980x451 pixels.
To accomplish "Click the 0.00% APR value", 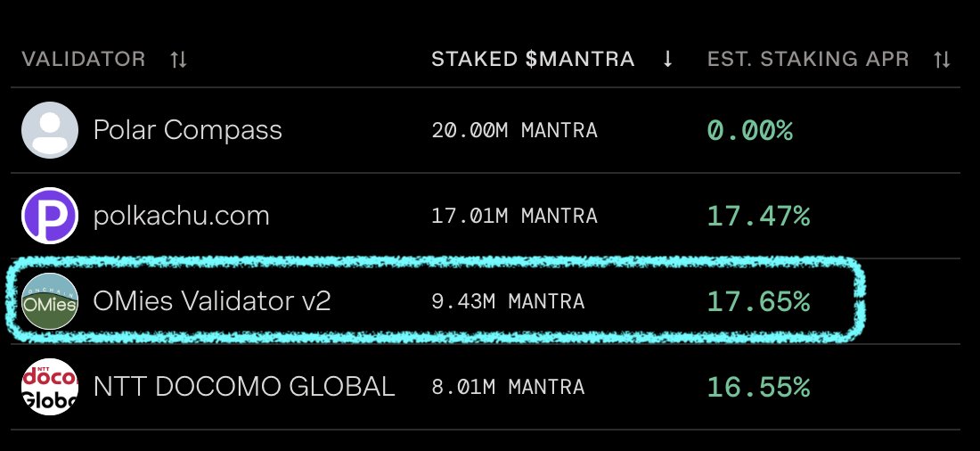I will tap(749, 131).
